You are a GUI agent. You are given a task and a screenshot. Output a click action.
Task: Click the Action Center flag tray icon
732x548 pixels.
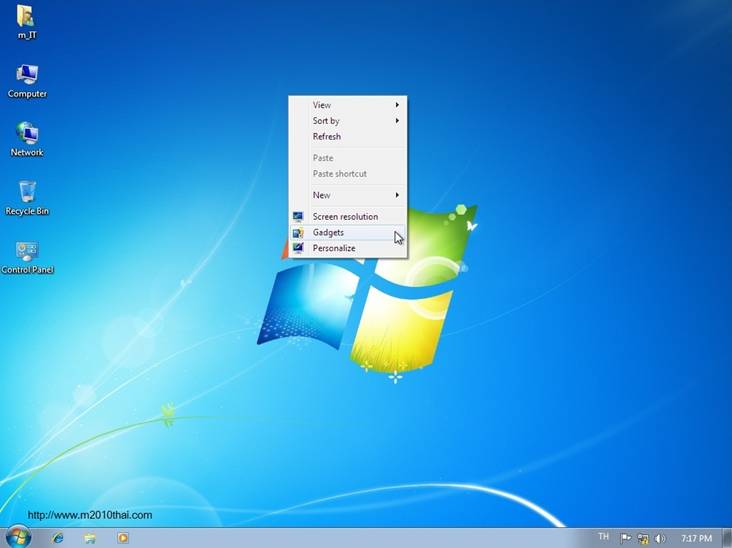[626, 539]
